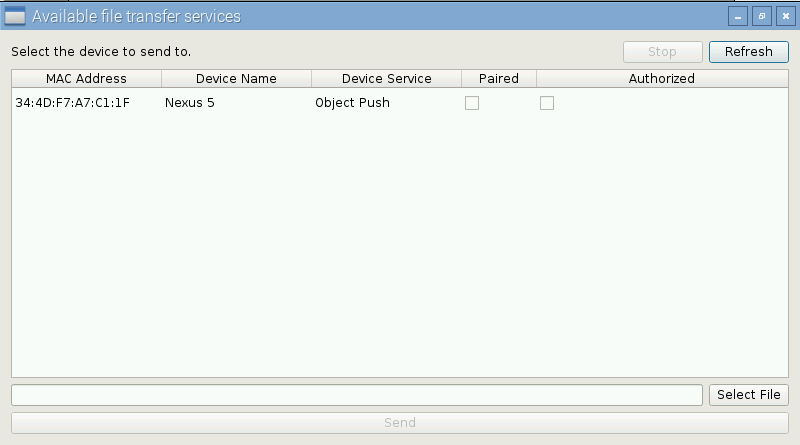Refresh the device list
Image resolution: width=800 pixels, height=445 pixels.
pos(748,52)
